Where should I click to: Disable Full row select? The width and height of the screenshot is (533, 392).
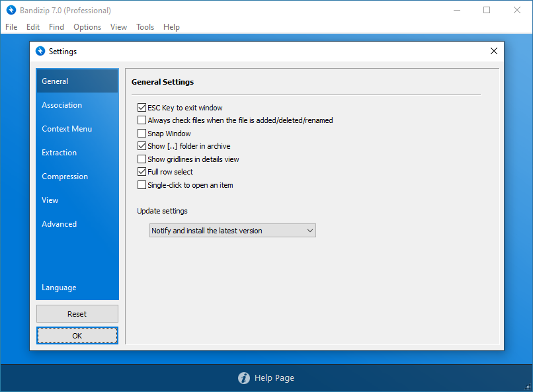point(142,172)
